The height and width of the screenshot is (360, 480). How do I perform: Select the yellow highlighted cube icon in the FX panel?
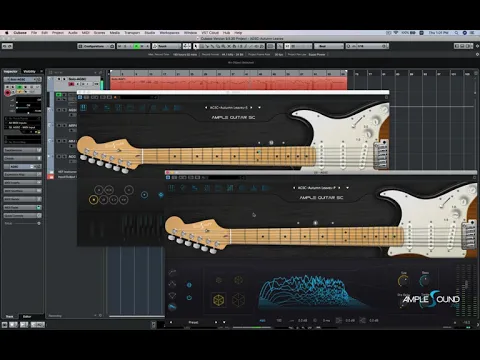[219, 300]
